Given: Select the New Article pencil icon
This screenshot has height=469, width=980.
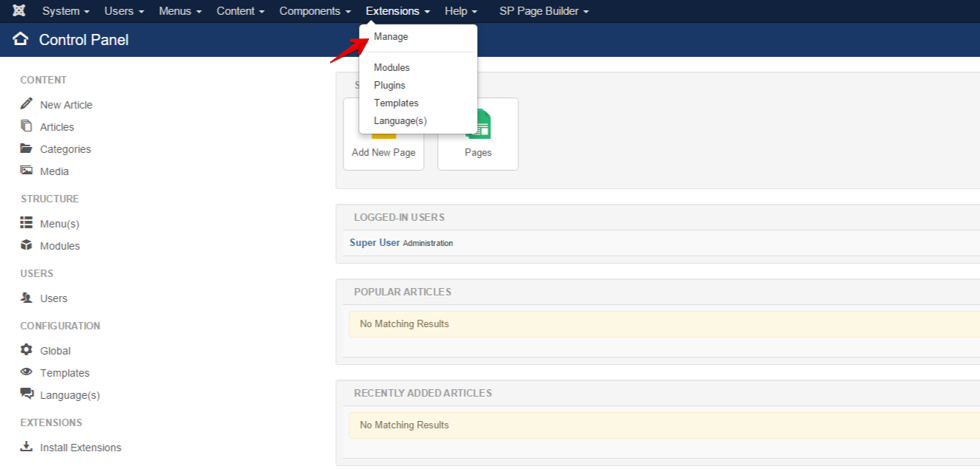Looking at the screenshot, I should (x=27, y=104).
